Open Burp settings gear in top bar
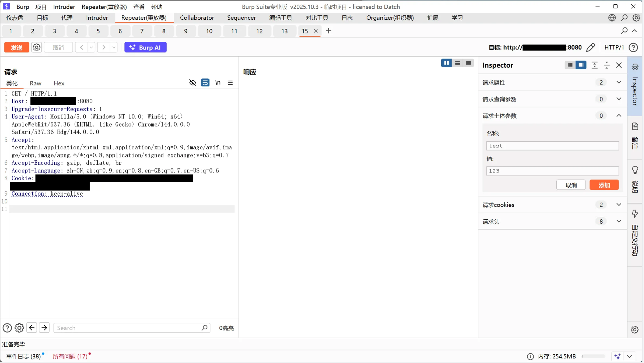The width and height of the screenshot is (644, 363). pyautogui.click(x=636, y=18)
